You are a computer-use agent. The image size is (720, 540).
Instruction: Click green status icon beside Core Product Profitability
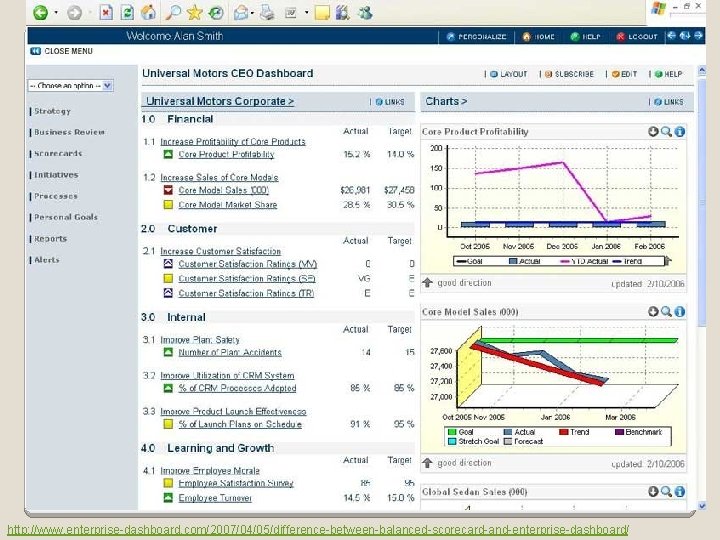pos(168,154)
